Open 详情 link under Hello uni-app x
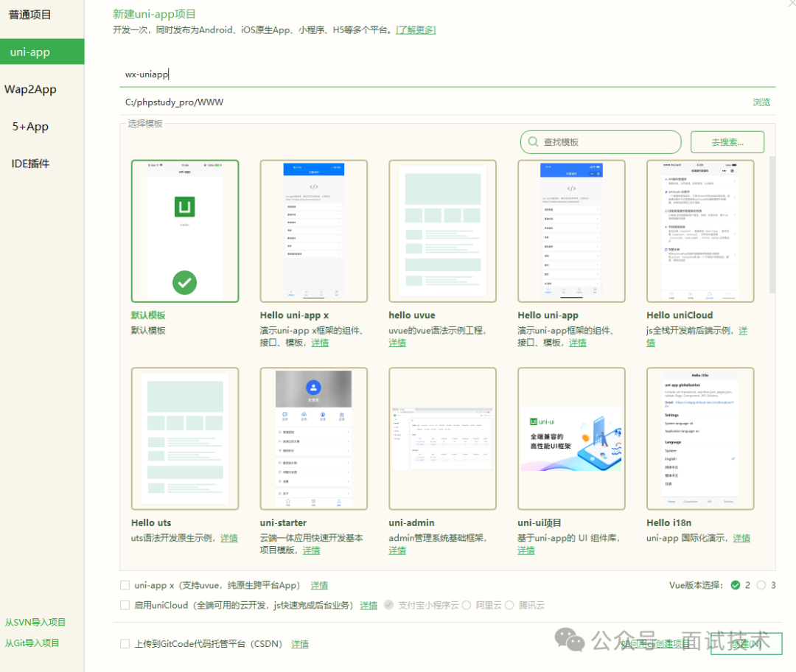The height and width of the screenshot is (672, 796). (x=320, y=343)
